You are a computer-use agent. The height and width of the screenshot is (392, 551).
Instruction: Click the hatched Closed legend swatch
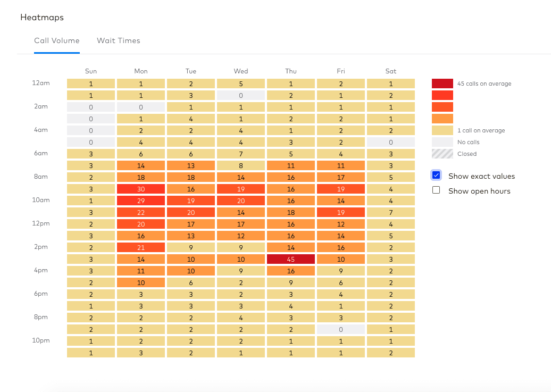(442, 154)
